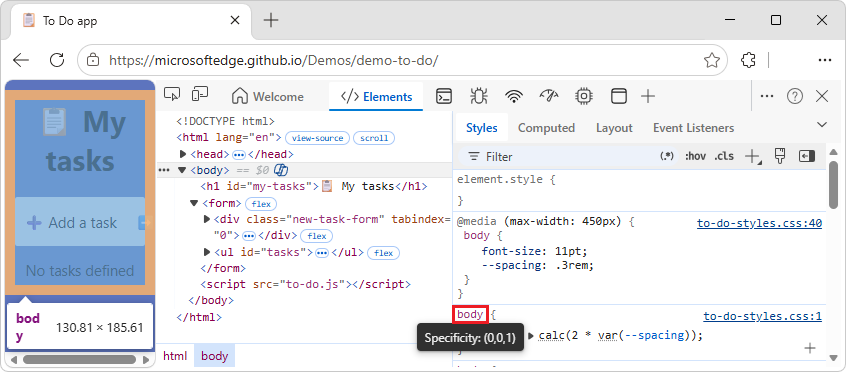
Task: Switch to the Layout tab
Action: 614,128
